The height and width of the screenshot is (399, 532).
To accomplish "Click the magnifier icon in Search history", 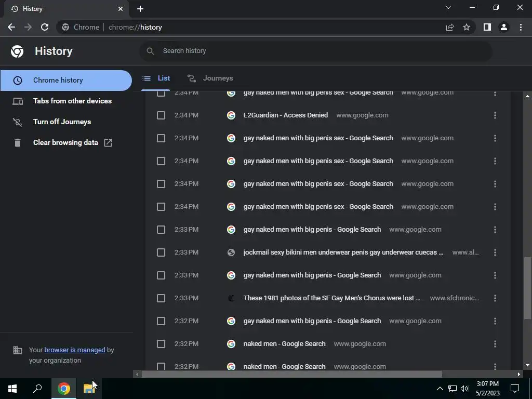I will pos(150,51).
